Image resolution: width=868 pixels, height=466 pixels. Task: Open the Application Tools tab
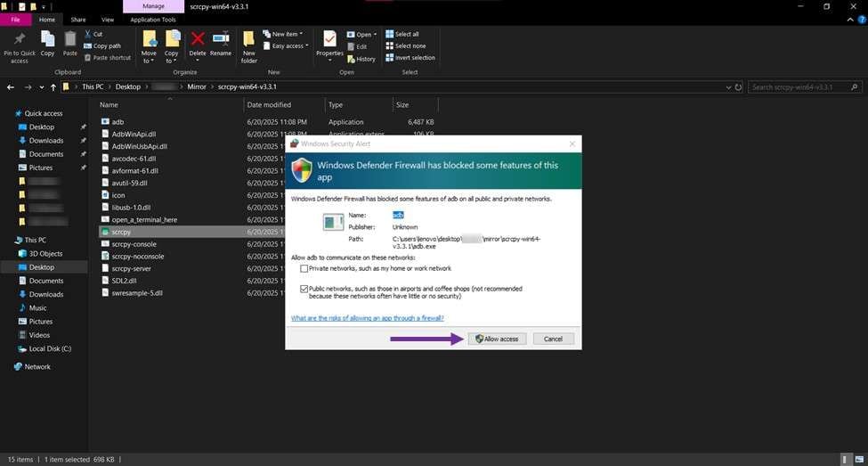click(153, 20)
